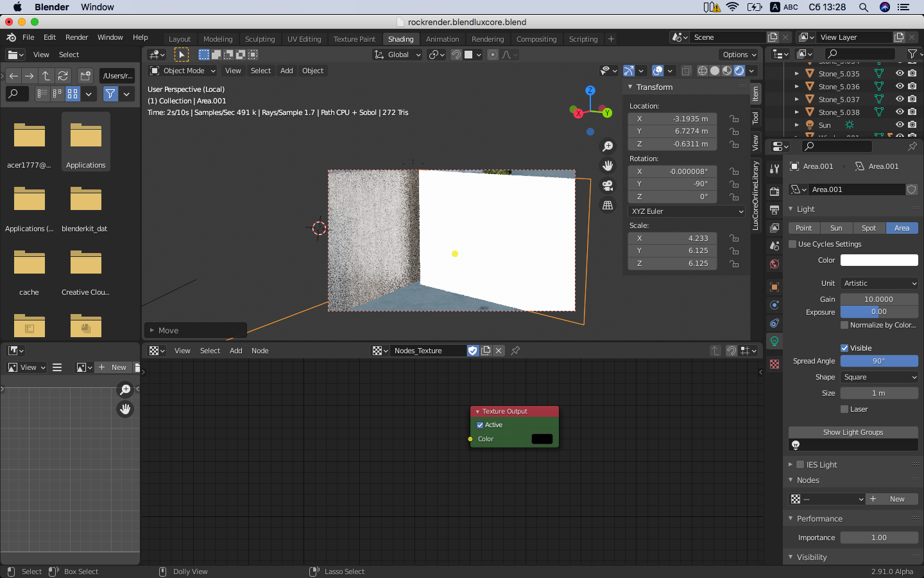
Task: Enable the Laser checkbox
Action: (x=844, y=409)
